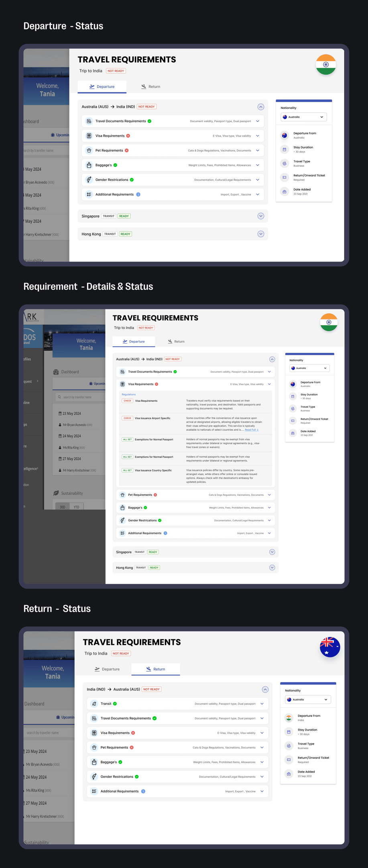Open Read Full link in Visa Issuance Airport Specific

(252, 430)
